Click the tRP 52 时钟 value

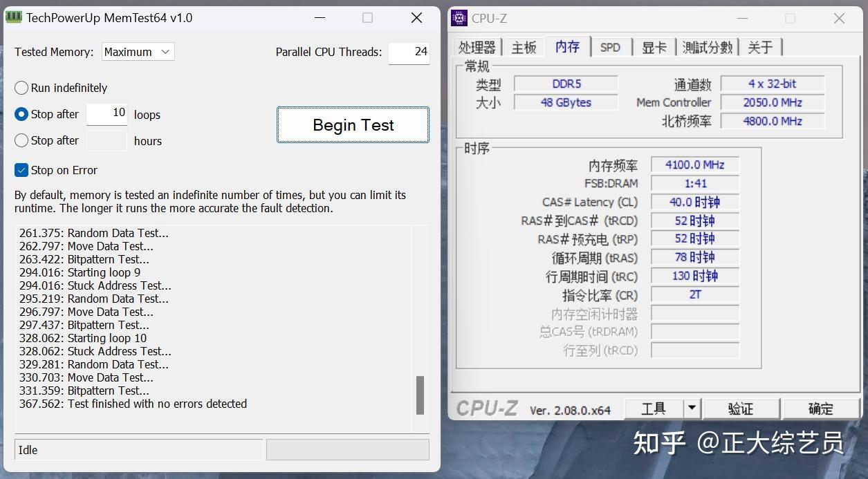[695, 238]
